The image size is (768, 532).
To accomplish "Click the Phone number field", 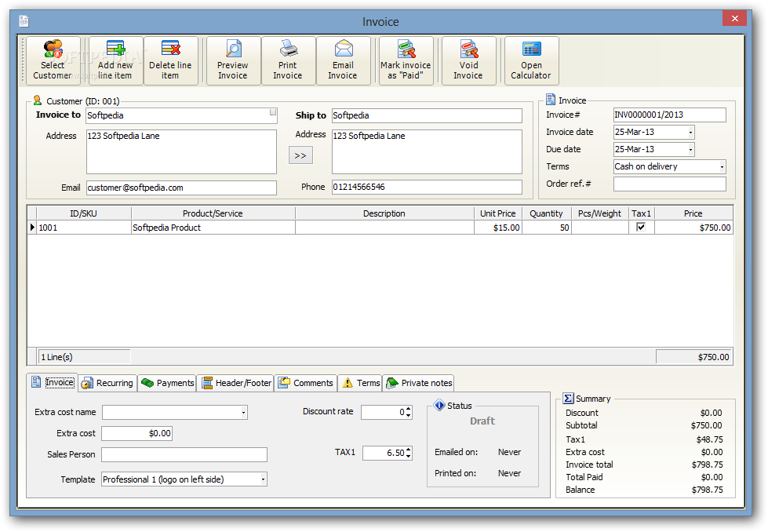I will (427, 187).
